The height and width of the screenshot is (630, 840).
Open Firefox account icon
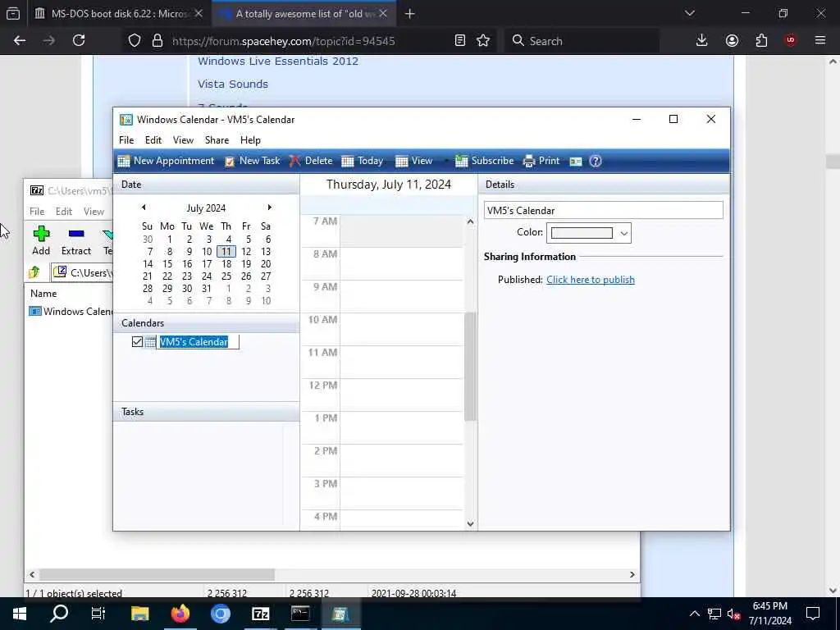732,41
